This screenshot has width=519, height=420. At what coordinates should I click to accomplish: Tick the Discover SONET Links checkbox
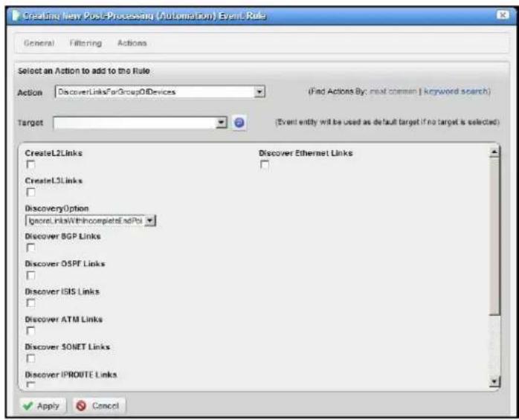[x=30, y=358]
